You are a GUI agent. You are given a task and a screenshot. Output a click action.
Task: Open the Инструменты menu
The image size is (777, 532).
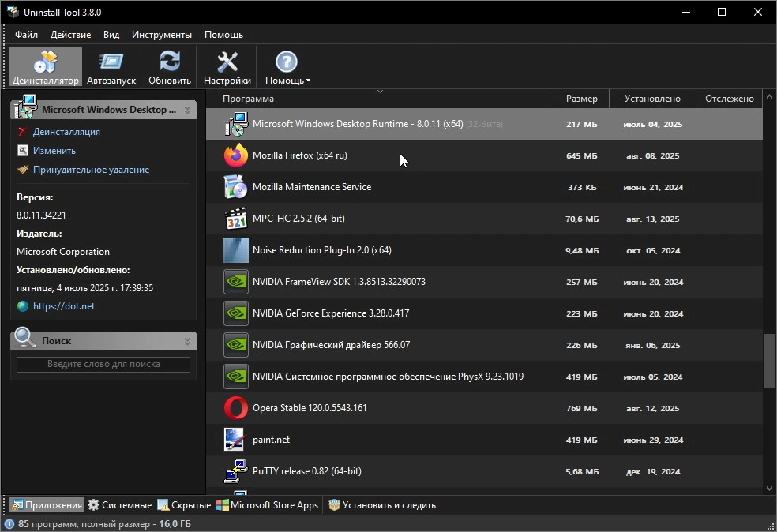[162, 35]
